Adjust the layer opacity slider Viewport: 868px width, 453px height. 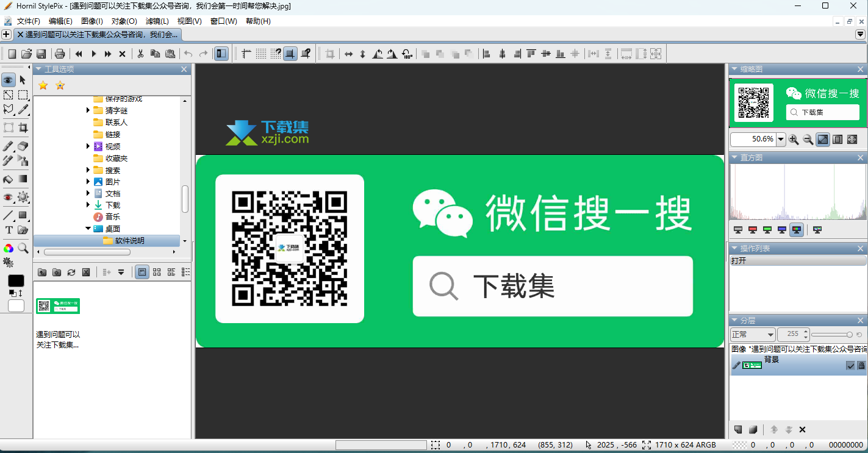click(x=832, y=334)
